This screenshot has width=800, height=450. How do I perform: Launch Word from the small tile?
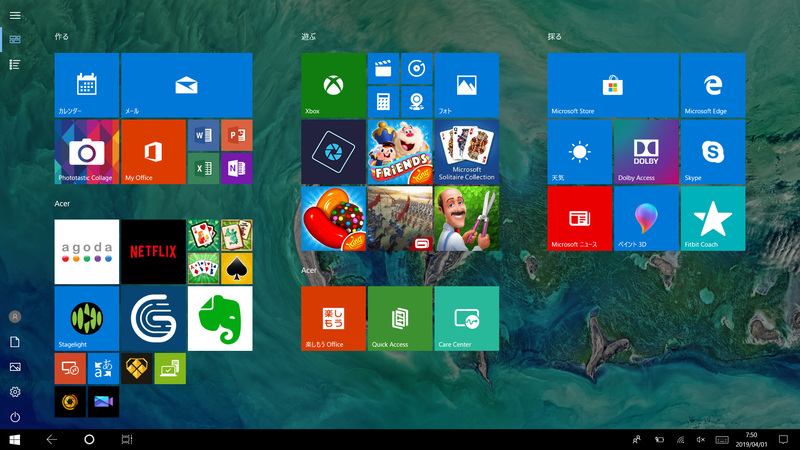[x=204, y=135]
